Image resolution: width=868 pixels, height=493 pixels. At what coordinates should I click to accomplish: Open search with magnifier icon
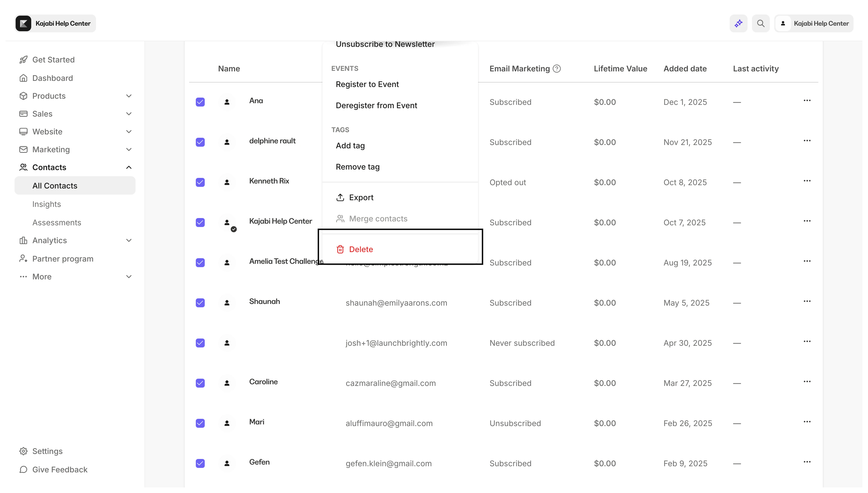[x=761, y=23]
